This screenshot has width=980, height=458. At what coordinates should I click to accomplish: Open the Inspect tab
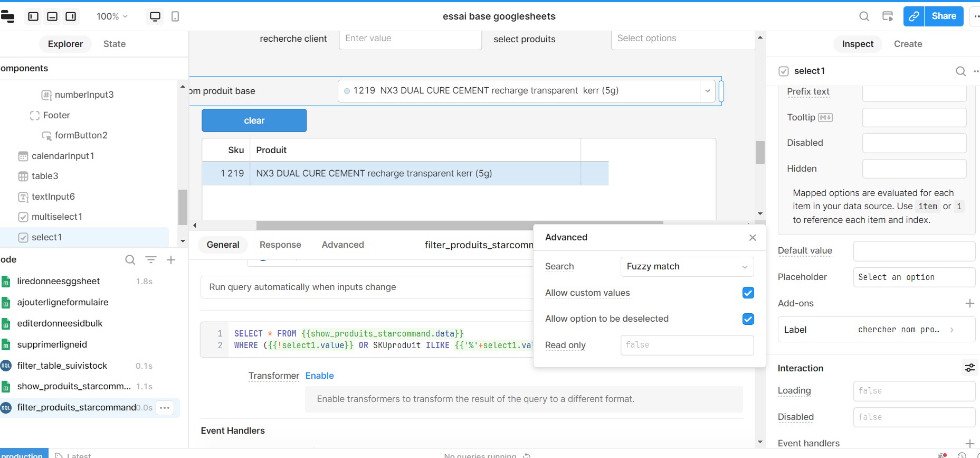tap(858, 44)
